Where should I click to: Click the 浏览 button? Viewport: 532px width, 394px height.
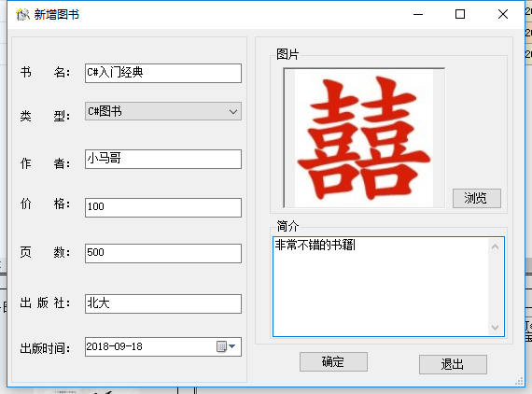(x=477, y=198)
